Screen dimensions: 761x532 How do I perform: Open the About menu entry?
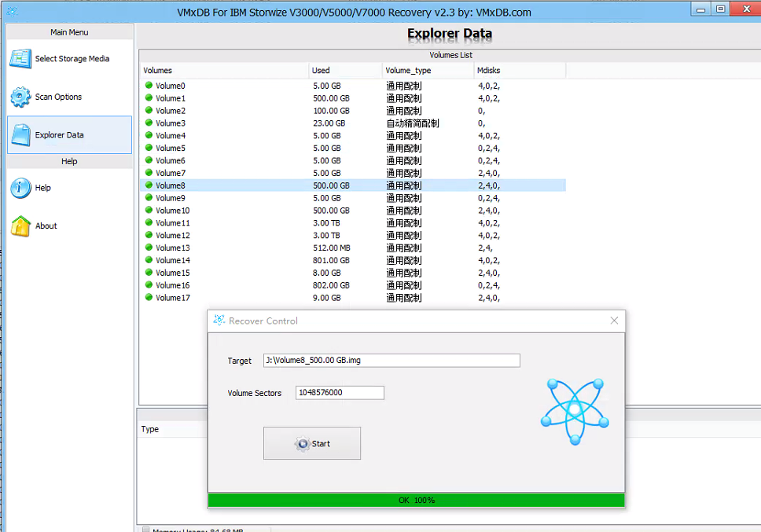pyautogui.click(x=69, y=226)
